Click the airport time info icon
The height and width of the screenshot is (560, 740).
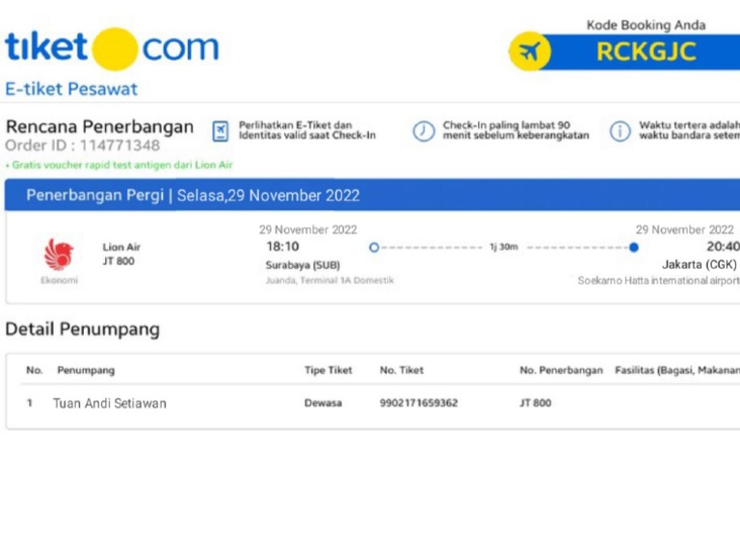click(621, 131)
